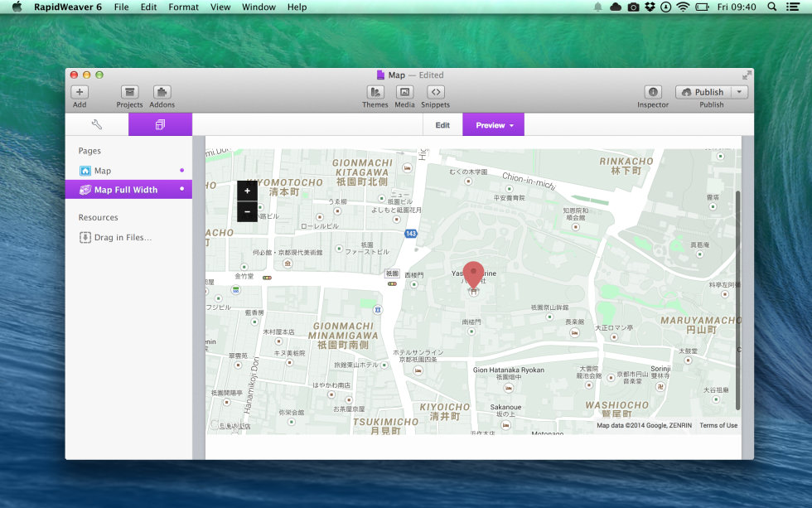
Task: Click the WASHIOCHO district label
Action: 616,409
